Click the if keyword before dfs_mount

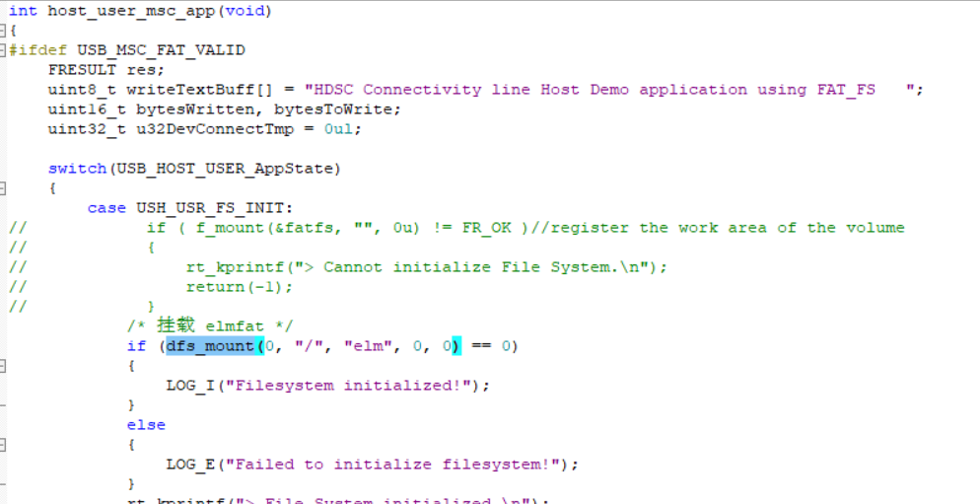pyautogui.click(x=136, y=346)
